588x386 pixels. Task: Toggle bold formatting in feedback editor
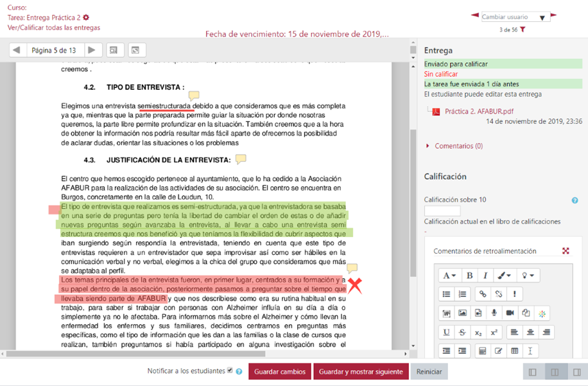click(469, 276)
